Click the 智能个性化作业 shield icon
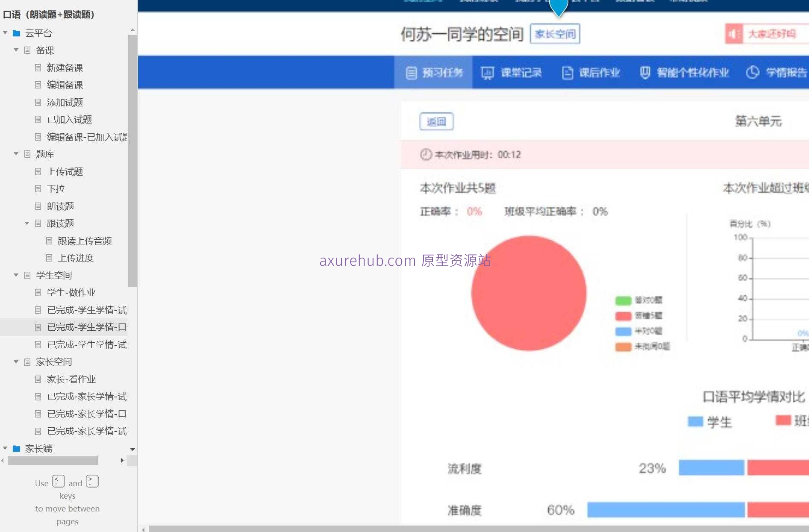 coord(645,73)
